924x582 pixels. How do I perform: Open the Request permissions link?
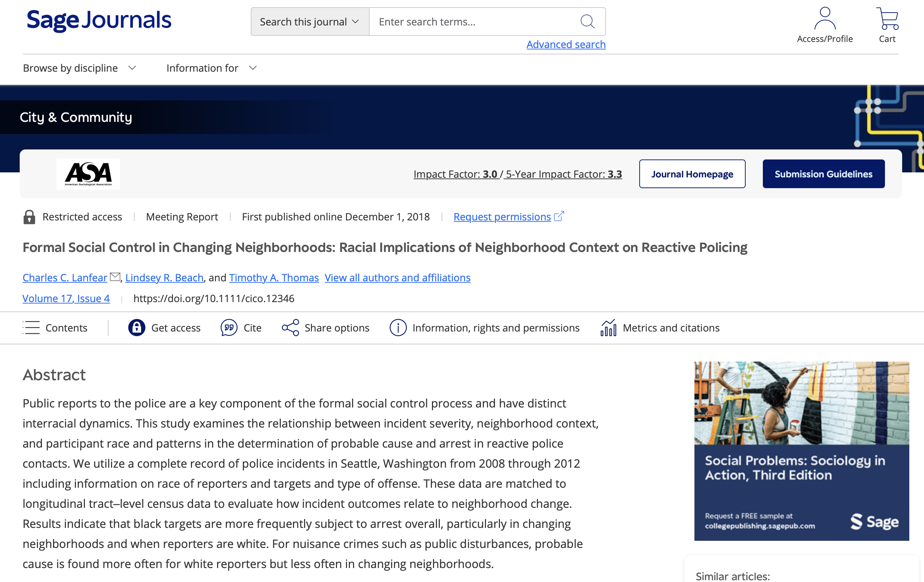pos(502,216)
